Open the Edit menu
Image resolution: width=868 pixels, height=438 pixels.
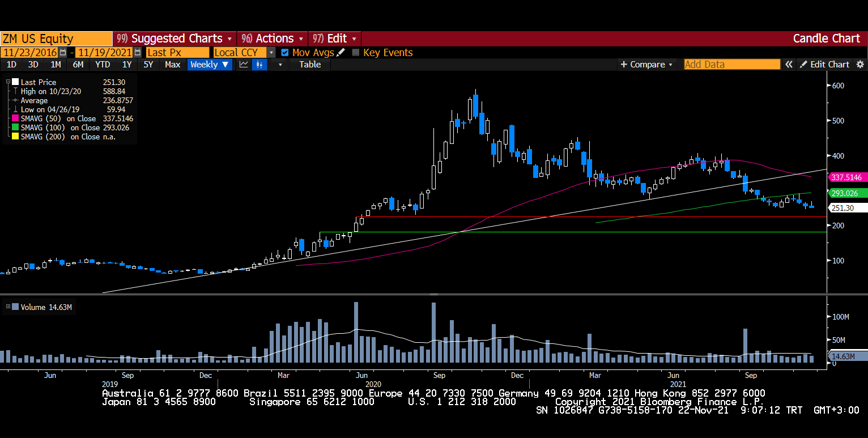click(335, 39)
